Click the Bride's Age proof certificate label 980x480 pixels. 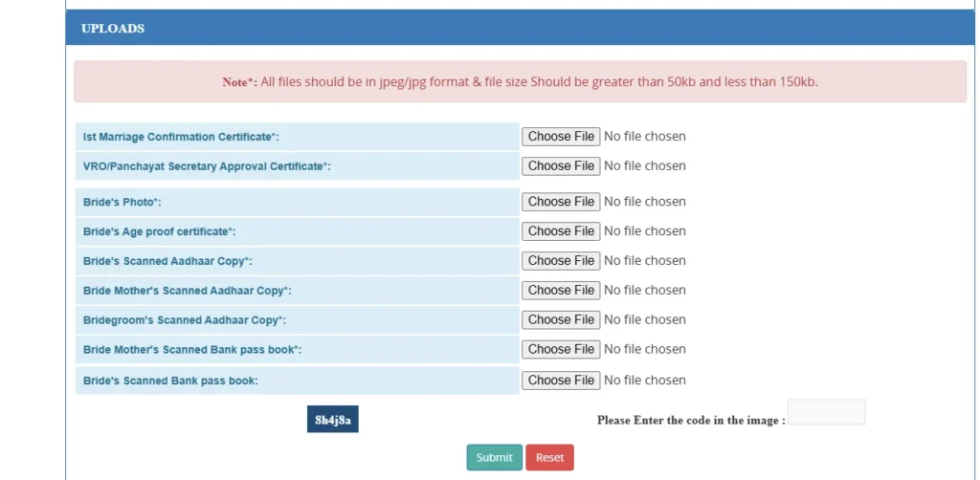[160, 231]
